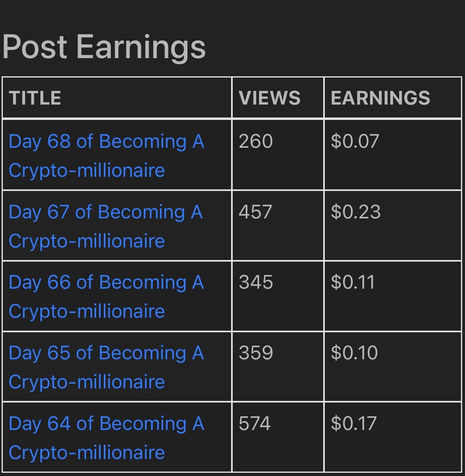Image resolution: width=465 pixels, height=476 pixels.
Task: Open the Day 68 Crypto-millionaire post link
Action: click(x=106, y=155)
